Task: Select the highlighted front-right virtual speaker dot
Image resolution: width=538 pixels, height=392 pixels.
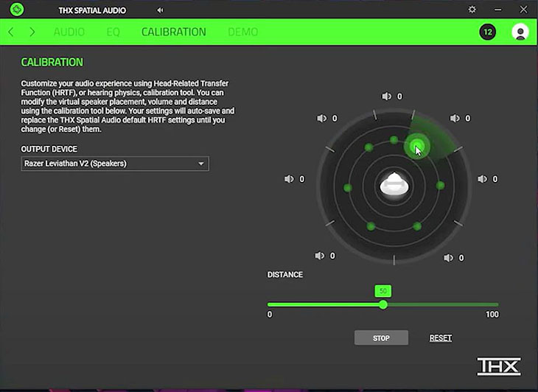Action: pos(417,146)
